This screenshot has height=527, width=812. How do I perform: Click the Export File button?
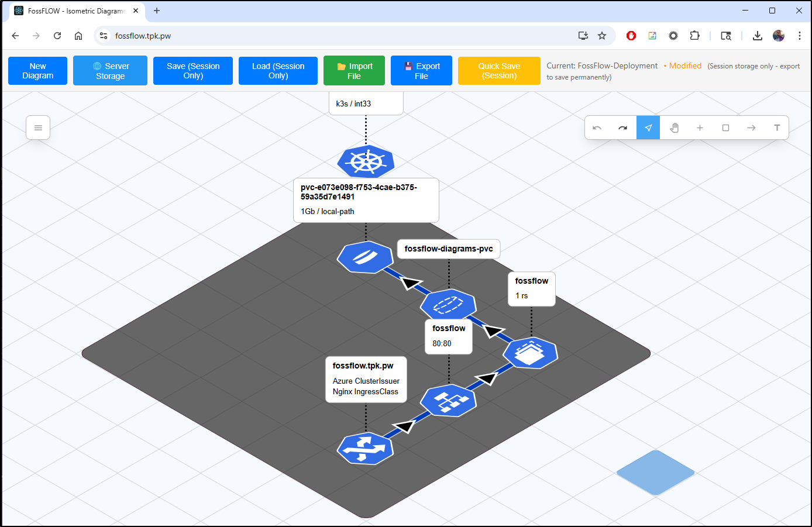tap(421, 71)
